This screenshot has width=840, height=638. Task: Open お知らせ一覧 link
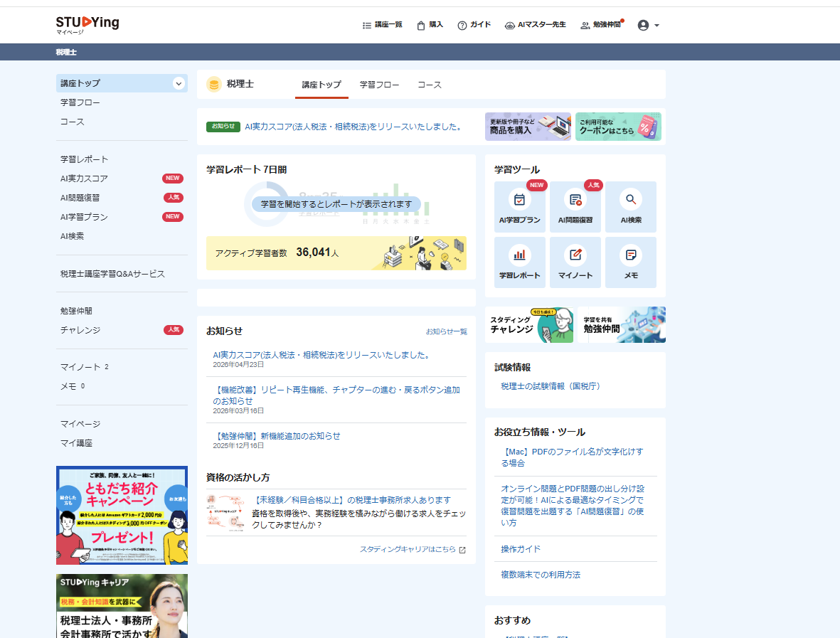447,331
